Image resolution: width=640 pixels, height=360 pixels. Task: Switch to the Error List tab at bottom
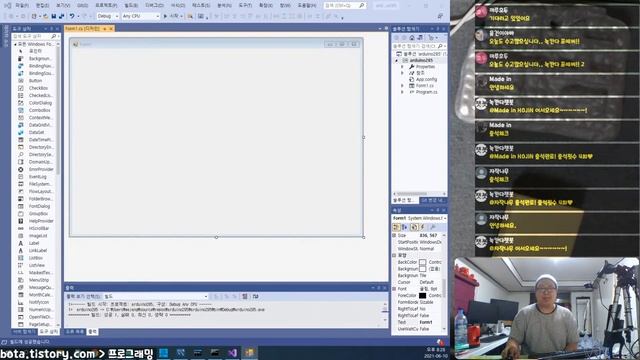tap(75, 332)
